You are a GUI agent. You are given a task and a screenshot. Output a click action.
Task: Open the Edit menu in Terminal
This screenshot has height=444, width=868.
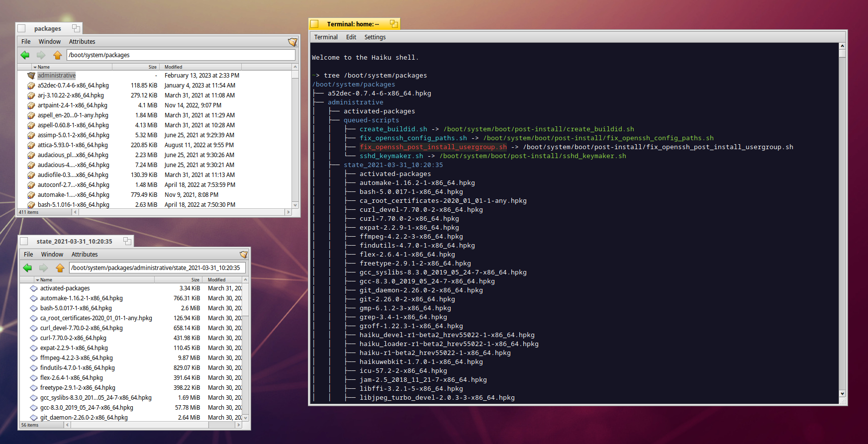click(x=351, y=37)
